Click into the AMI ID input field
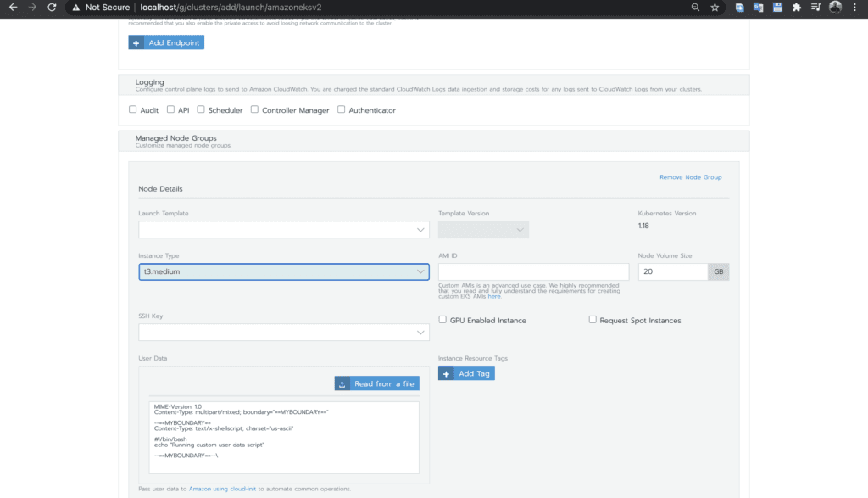 point(533,271)
